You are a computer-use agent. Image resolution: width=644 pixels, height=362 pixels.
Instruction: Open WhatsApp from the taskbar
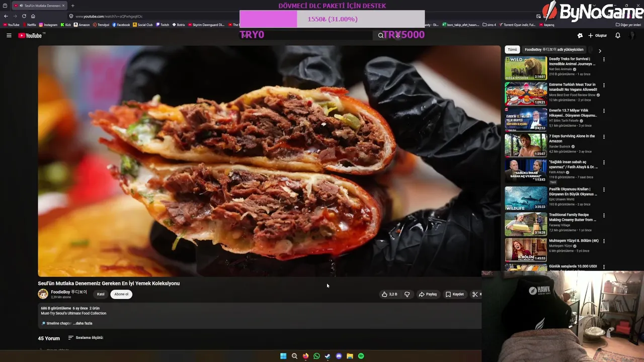tap(316, 356)
